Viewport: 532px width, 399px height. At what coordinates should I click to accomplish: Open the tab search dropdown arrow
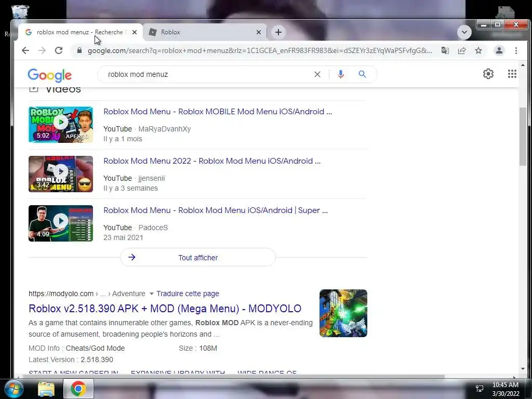tap(464, 32)
